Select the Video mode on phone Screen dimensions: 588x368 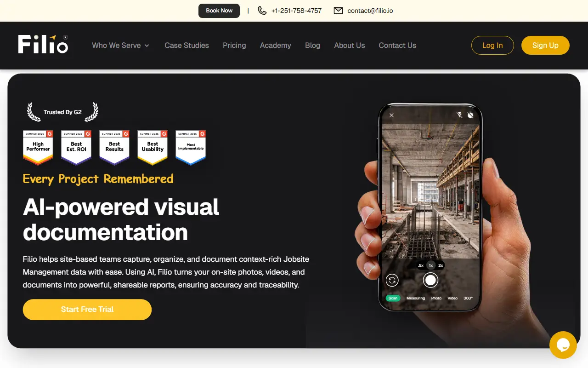coord(452,298)
